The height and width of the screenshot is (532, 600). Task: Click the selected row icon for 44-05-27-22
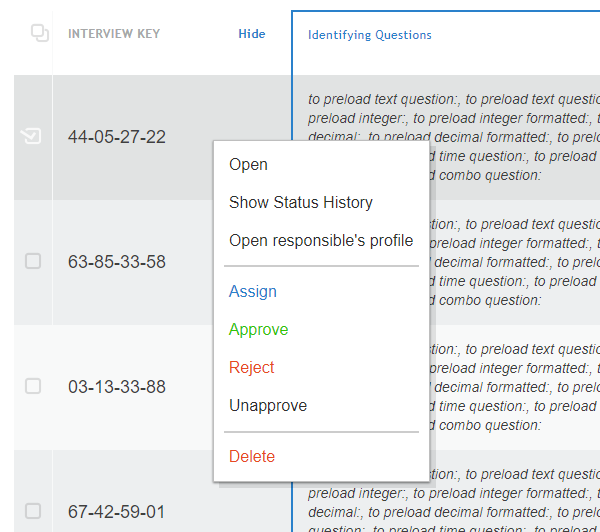coord(32,137)
